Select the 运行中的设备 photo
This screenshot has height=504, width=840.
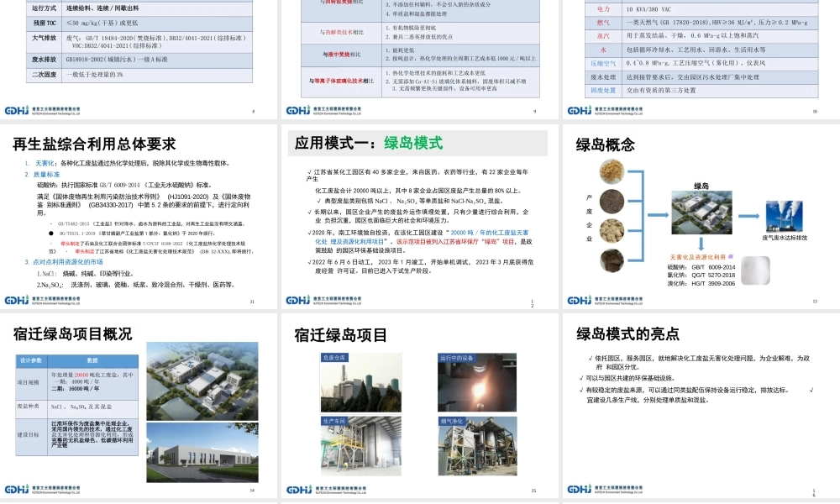(x=477, y=382)
